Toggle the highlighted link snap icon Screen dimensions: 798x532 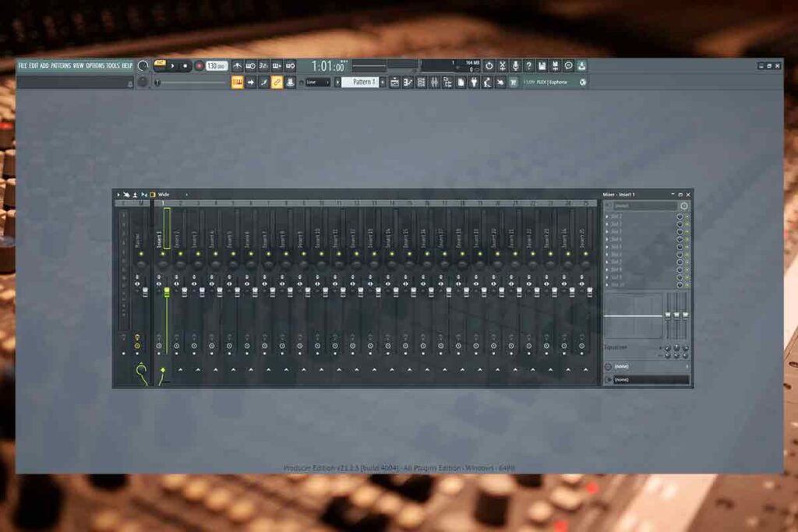277,83
